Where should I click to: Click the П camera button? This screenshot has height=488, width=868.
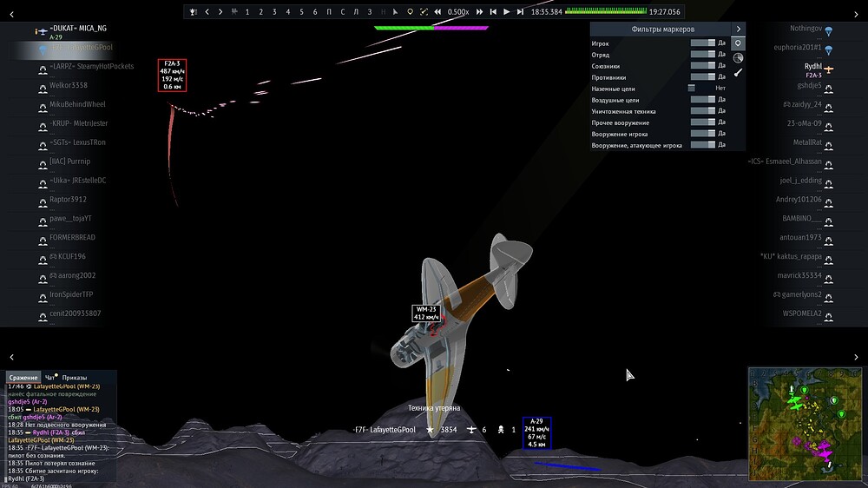coord(329,11)
